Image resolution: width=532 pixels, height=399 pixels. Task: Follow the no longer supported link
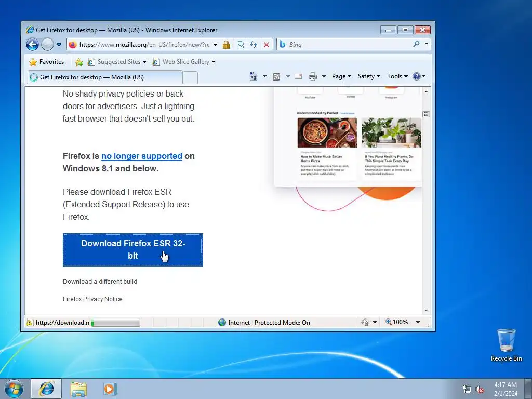(142, 156)
